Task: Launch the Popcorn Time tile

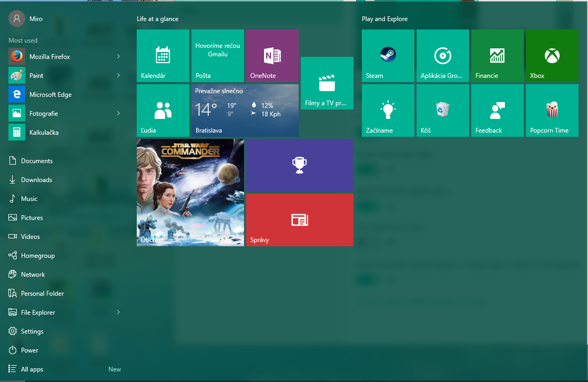Action: [x=552, y=110]
